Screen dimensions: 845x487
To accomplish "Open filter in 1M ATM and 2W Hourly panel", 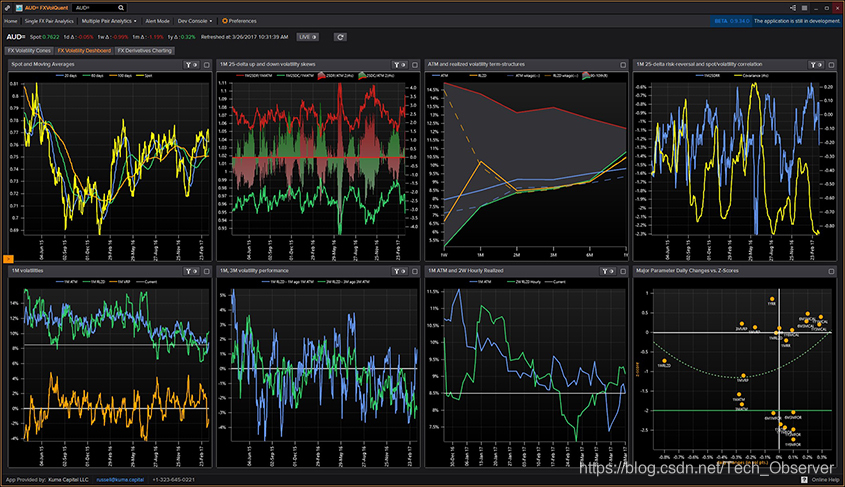I will [x=608, y=272].
